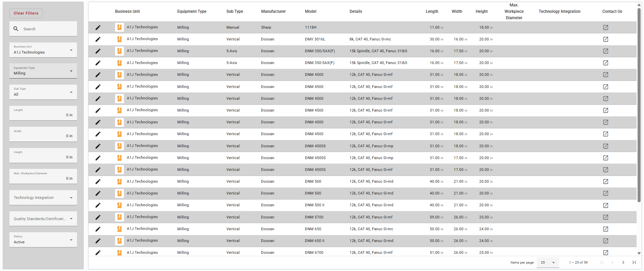Expand the Technology Integration filter
644x271 pixels.
[43, 198]
